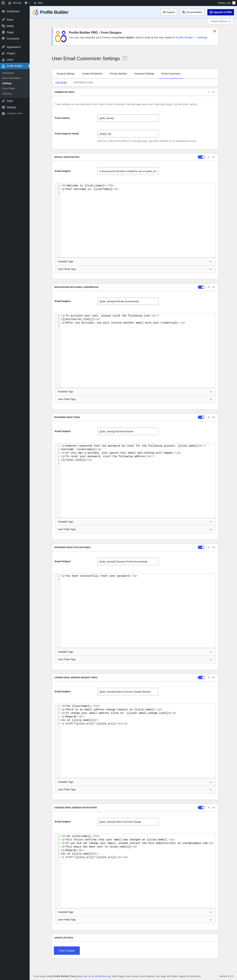
Task: Click the Collapse menu arrow icon
Action: pyautogui.click(x=3, y=113)
